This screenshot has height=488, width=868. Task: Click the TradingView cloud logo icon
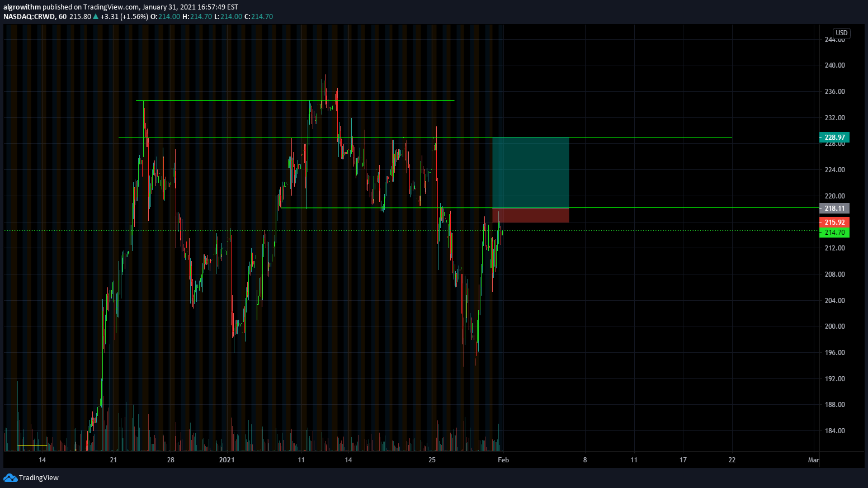coord(10,477)
